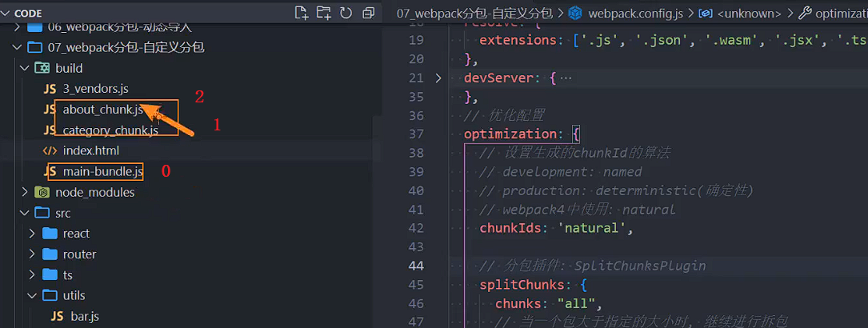Image resolution: width=868 pixels, height=328 pixels.
Task: Expand the folded devServer code block
Action: [438, 78]
